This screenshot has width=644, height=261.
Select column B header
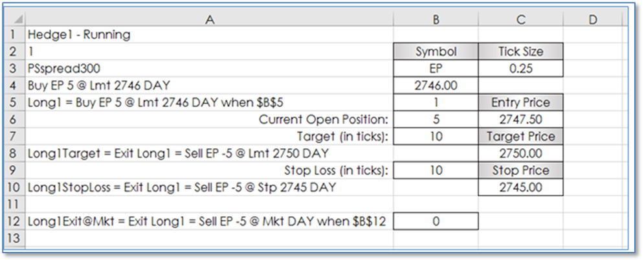pos(436,19)
